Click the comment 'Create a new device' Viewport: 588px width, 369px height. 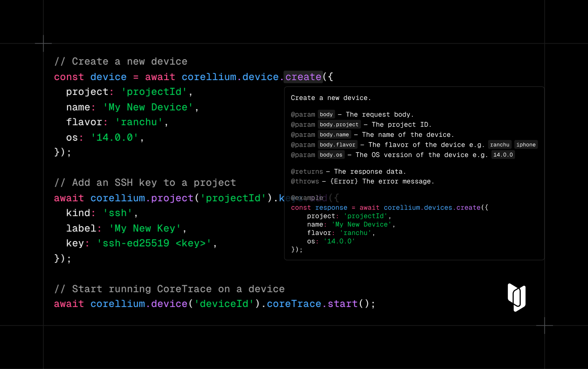(121, 61)
